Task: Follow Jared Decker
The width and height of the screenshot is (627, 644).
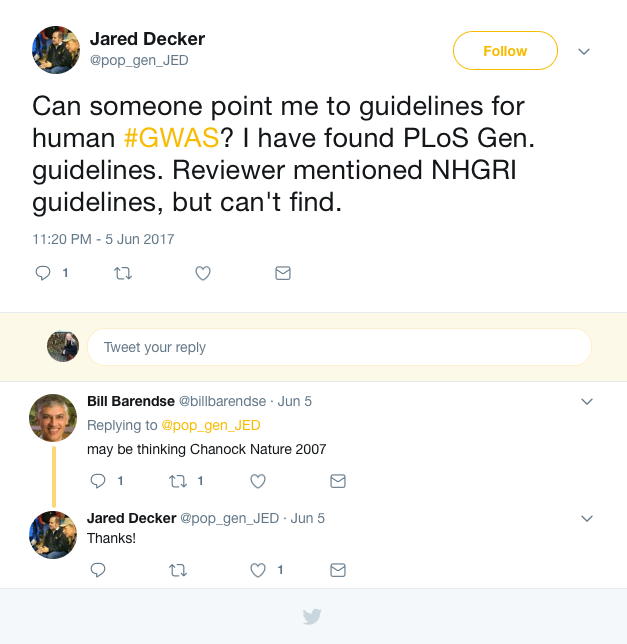Action: [505, 51]
